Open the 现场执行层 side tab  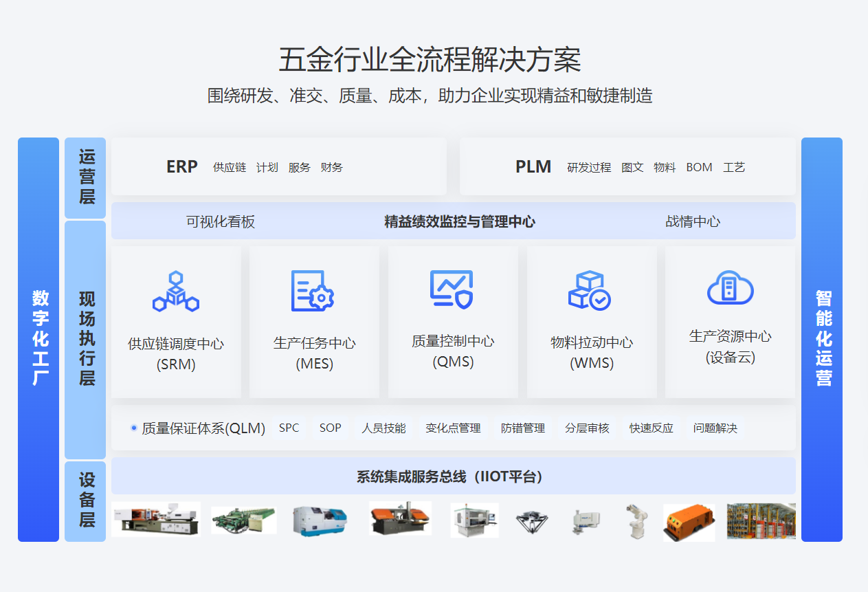tap(86, 339)
